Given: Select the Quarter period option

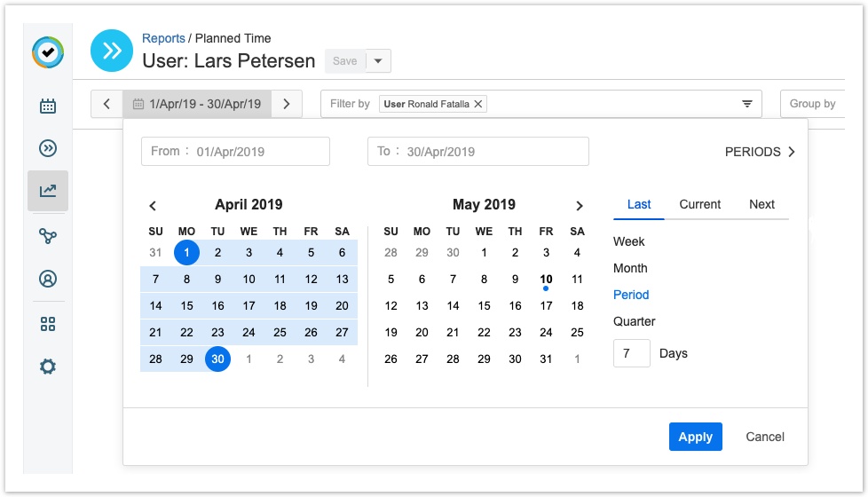Looking at the screenshot, I should click(634, 321).
